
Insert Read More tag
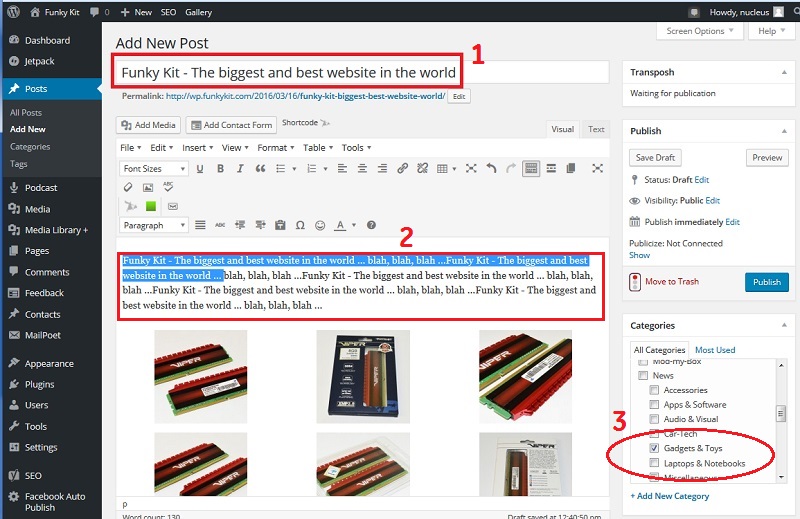(551, 168)
